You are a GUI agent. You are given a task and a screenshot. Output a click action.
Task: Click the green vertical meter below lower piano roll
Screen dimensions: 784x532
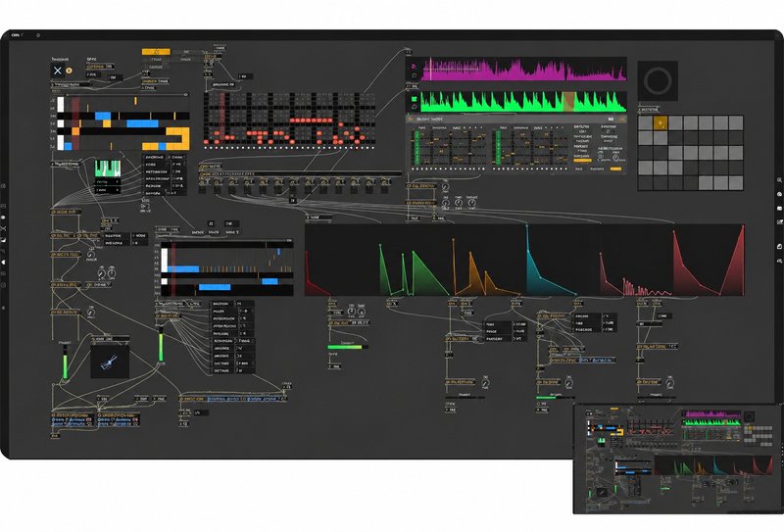tap(161, 344)
